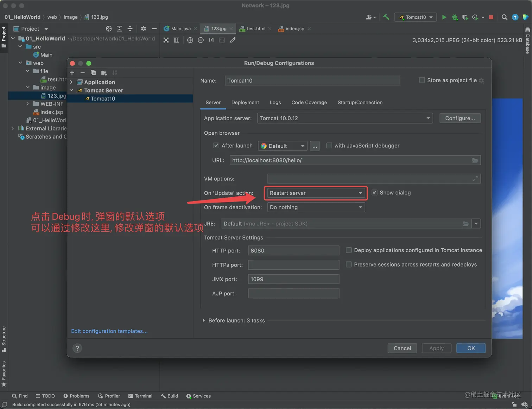Uncheck After launch checkbox
532x409 pixels.
[216, 146]
